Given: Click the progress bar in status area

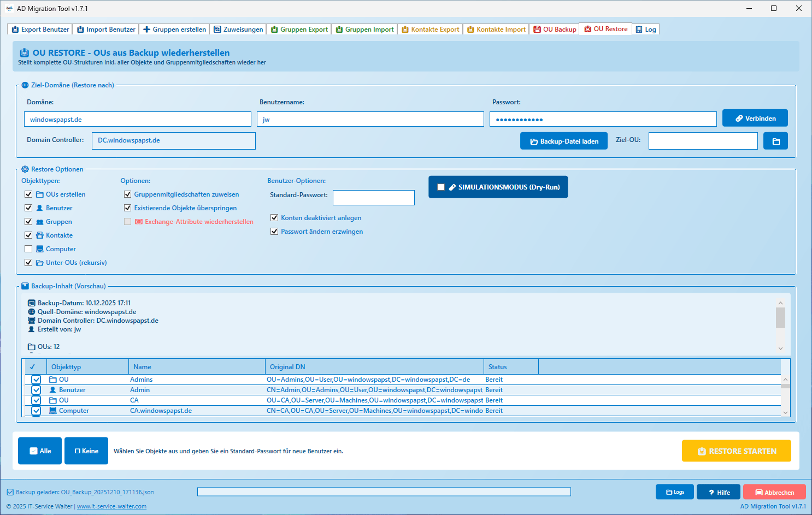Looking at the screenshot, I should (x=384, y=492).
